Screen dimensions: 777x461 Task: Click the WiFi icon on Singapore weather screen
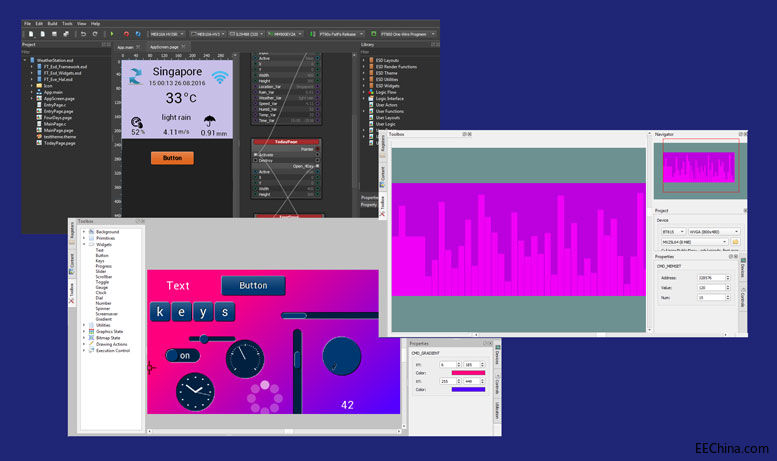tap(219, 77)
